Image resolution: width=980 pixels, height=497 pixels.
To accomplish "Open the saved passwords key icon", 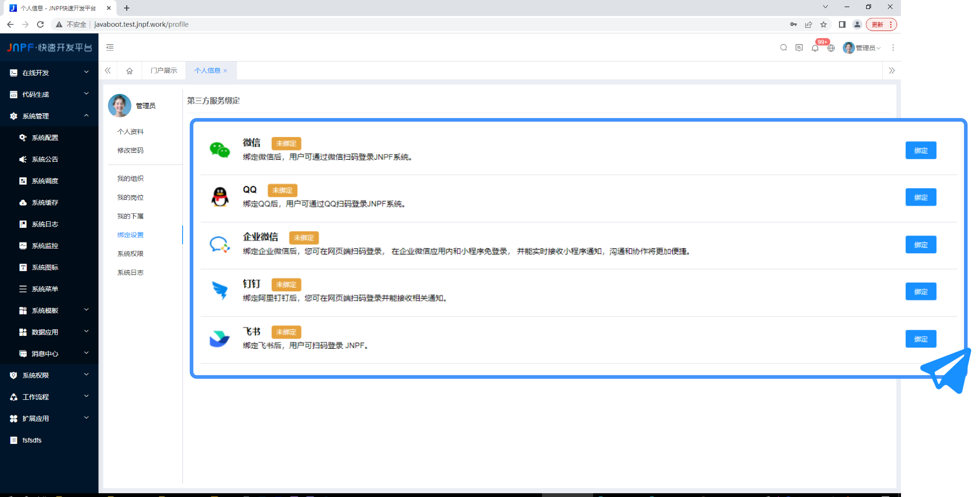I will pos(793,24).
